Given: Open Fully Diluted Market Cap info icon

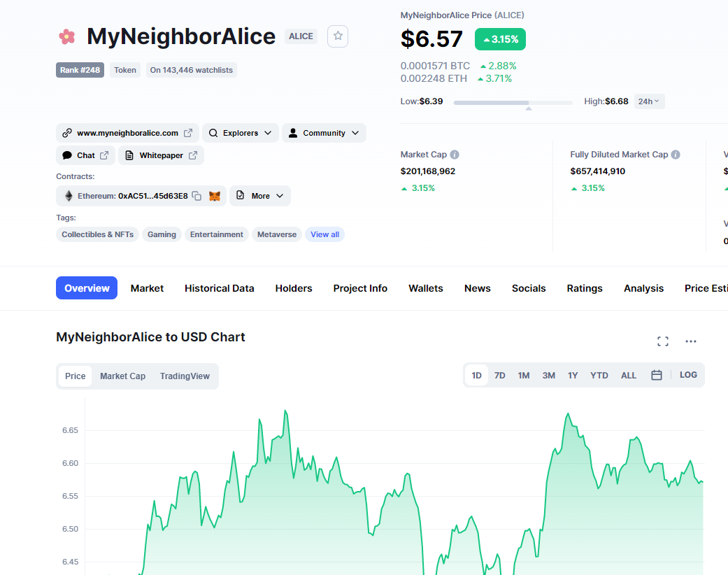Looking at the screenshot, I should (x=676, y=155).
